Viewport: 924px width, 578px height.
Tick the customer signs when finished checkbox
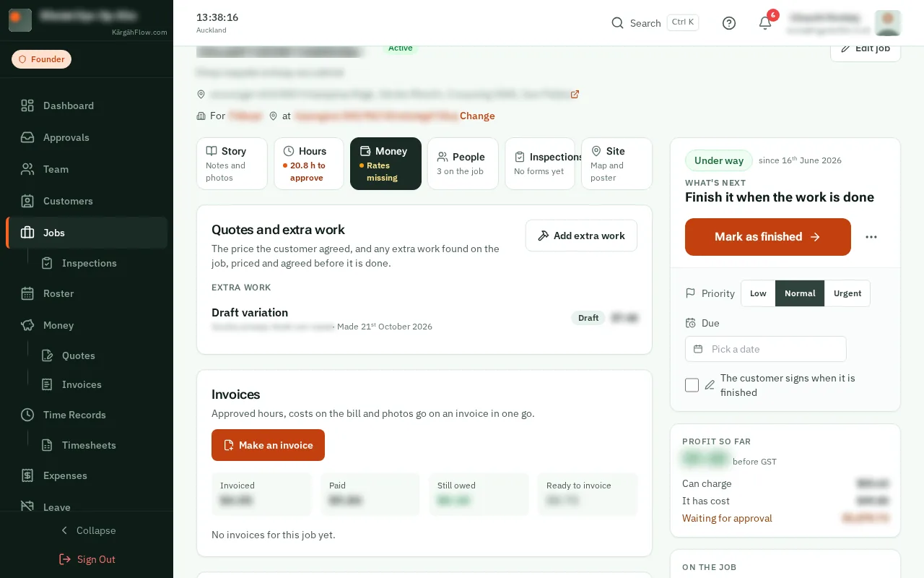pyautogui.click(x=692, y=385)
